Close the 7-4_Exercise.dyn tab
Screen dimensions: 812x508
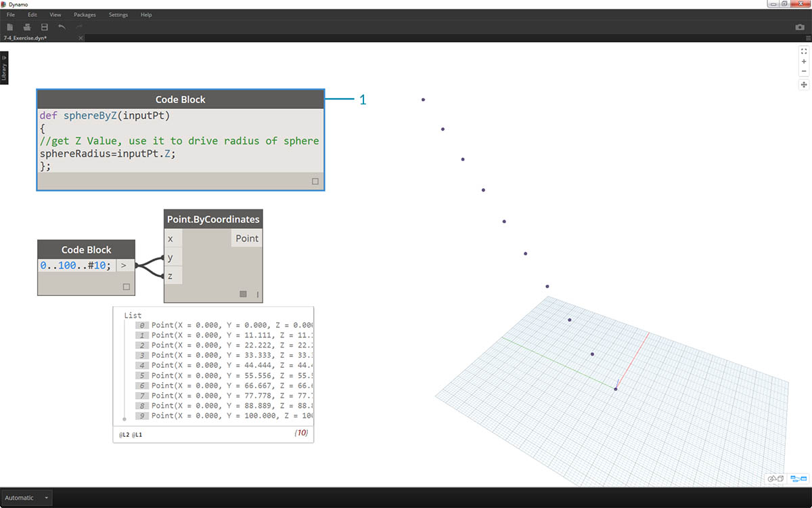pos(81,38)
